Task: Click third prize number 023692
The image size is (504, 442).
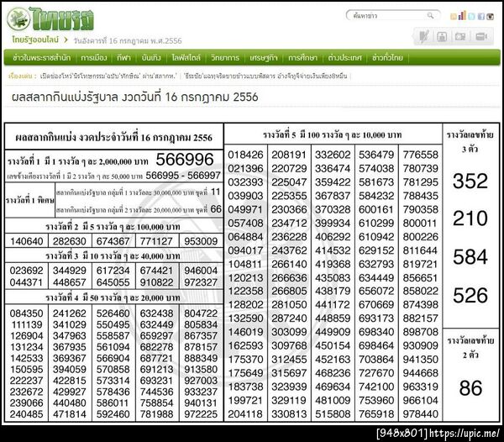Action: coord(26,271)
